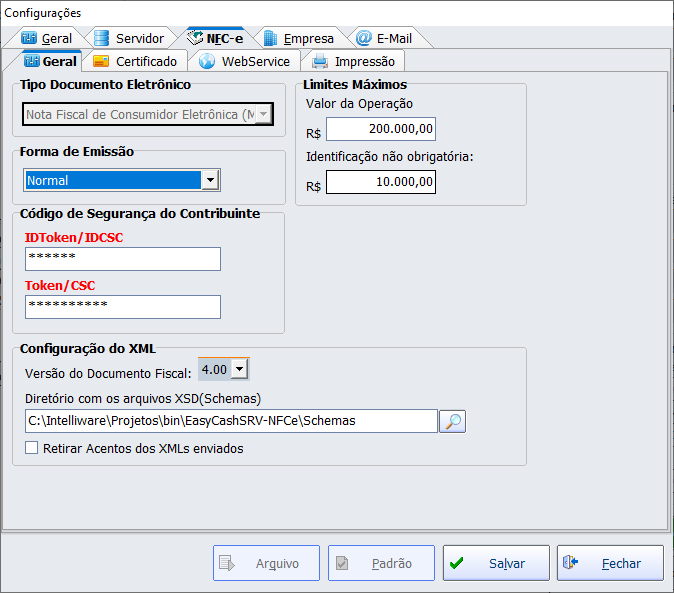The height and width of the screenshot is (593, 674).
Task: Open Tipo Documento Eletrônico dropdown
Action: (x=263, y=115)
